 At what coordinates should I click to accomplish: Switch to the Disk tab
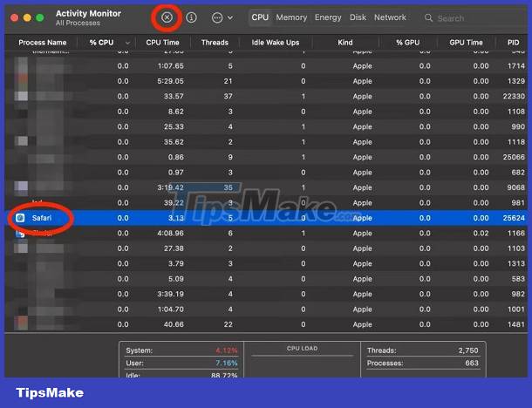358,17
